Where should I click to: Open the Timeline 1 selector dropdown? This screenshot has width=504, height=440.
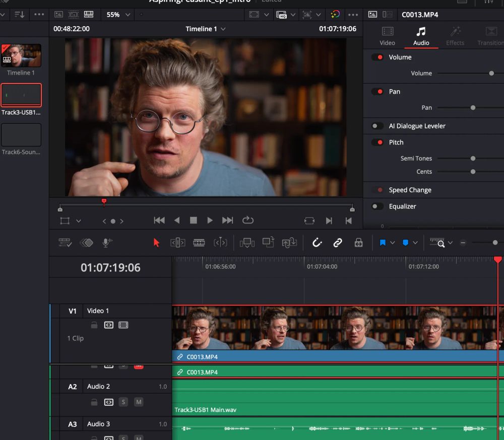[x=206, y=29]
